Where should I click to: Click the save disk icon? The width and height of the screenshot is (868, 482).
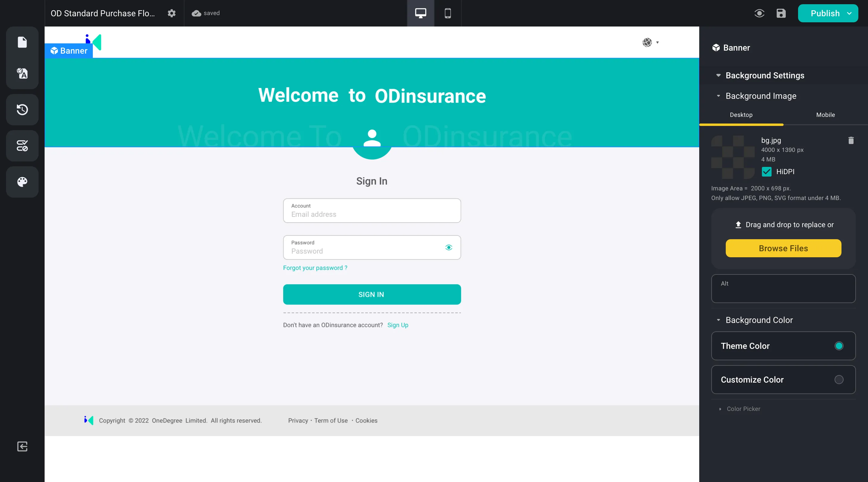(781, 13)
